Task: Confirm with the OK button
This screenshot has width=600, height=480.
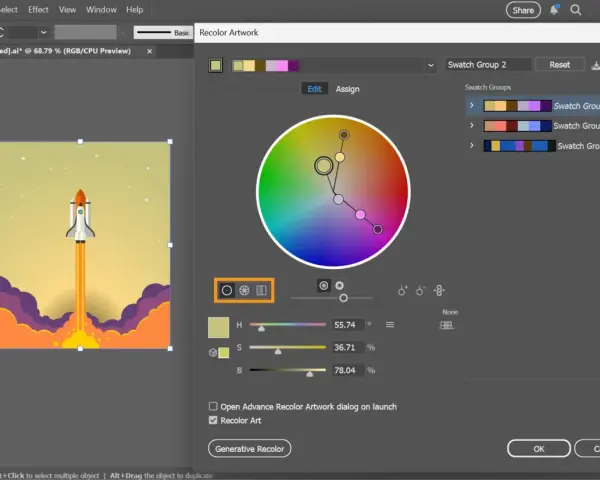Action: coord(539,449)
